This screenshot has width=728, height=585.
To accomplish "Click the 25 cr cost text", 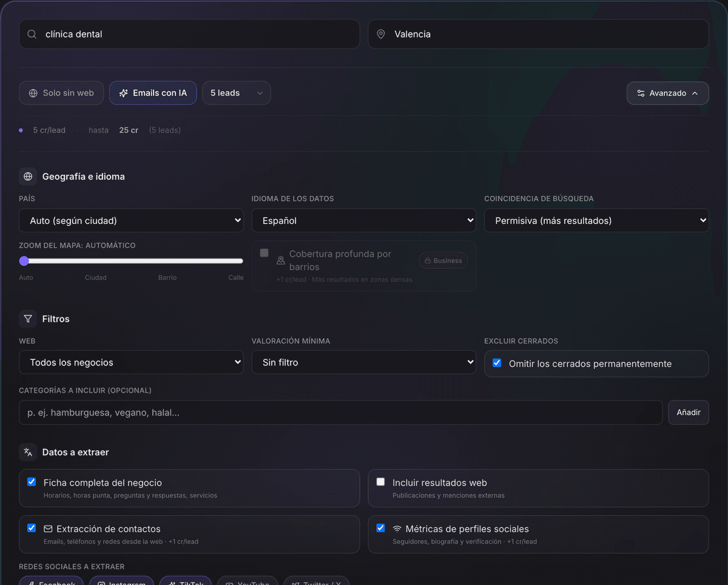I will (129, 130).
